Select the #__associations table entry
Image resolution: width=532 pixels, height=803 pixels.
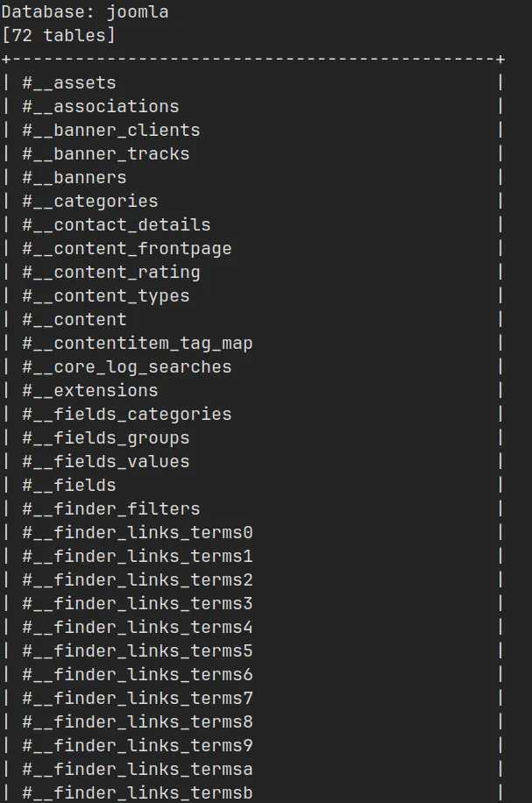tap(101, 107)
